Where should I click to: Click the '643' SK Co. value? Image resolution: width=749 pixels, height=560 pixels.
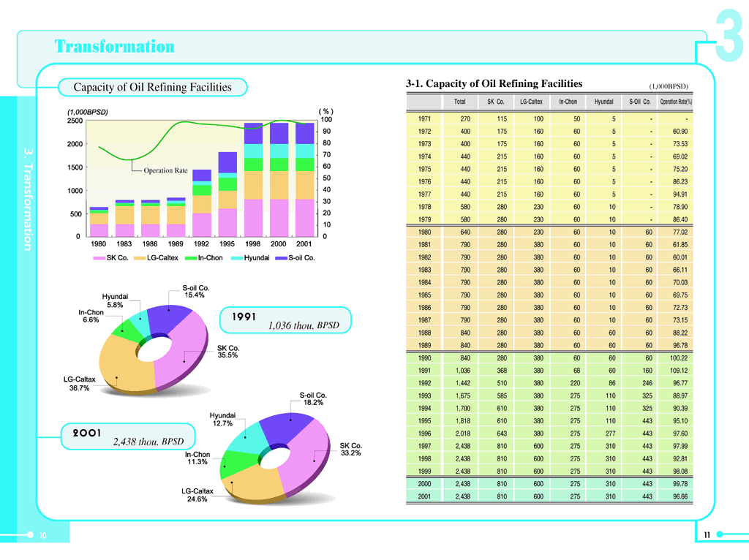tap(502, 434)
